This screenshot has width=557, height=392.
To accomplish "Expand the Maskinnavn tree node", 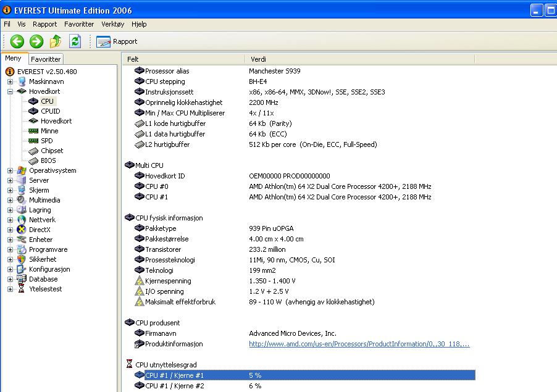I will click(10, 81).
